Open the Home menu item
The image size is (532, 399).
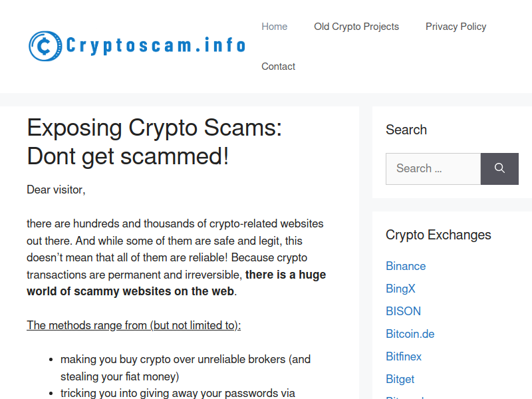coord(274,27)
